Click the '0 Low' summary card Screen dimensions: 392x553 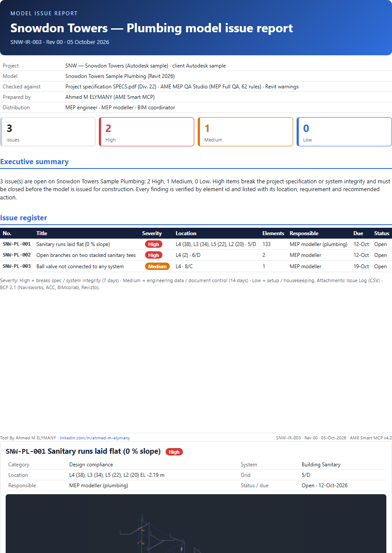pyautogui.click(x=344, y=132)
